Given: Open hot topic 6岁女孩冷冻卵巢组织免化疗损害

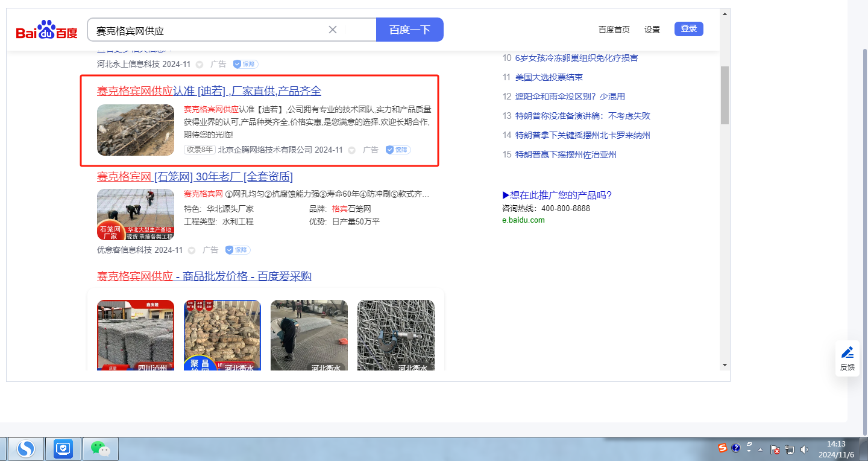Looking at the screenshot, I should coord(577,58).
